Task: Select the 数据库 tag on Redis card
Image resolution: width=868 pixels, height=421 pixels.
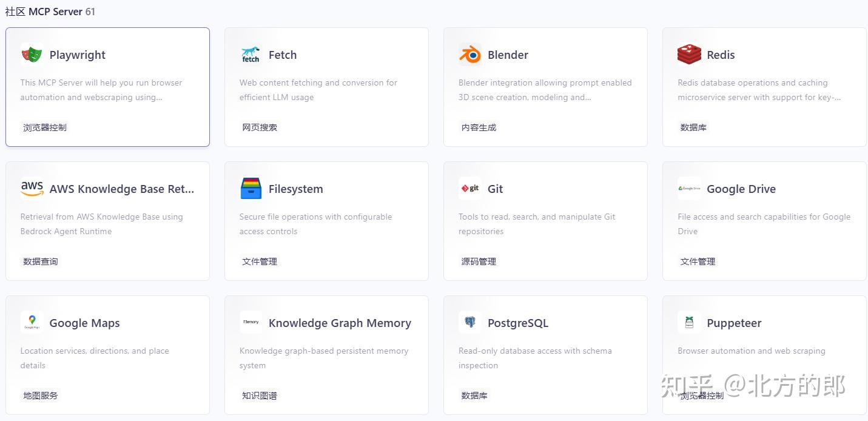Action: pos(693,127)
